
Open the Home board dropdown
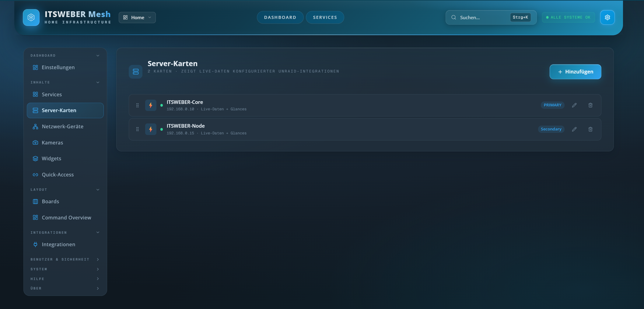(137, 17)
